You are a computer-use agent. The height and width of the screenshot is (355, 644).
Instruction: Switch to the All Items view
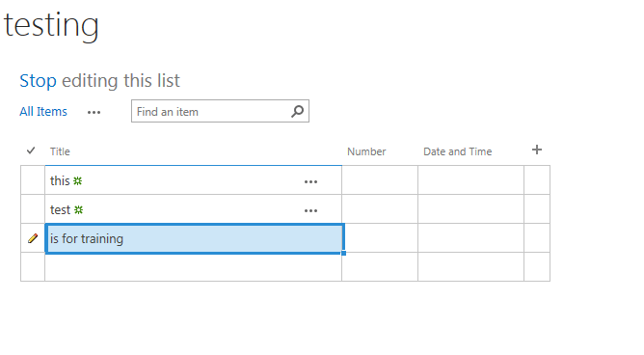[43, 111]
